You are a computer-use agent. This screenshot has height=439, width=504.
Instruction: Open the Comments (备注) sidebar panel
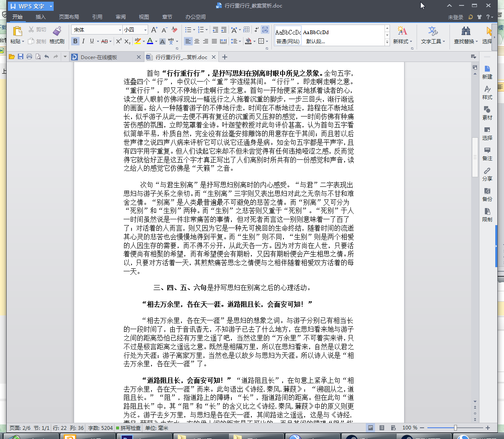487,153
